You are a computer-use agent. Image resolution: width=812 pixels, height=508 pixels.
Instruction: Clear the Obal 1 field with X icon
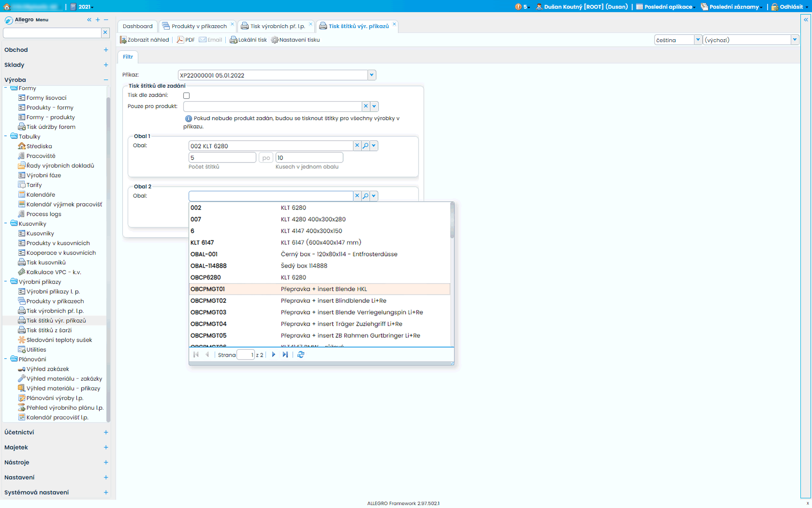point(357,146)
